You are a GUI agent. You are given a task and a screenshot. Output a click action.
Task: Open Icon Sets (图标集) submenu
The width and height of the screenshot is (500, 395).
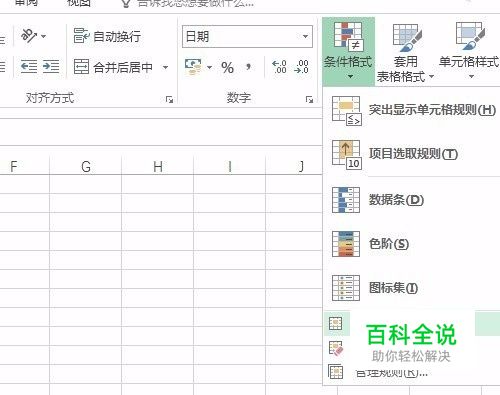coord(413,288)
